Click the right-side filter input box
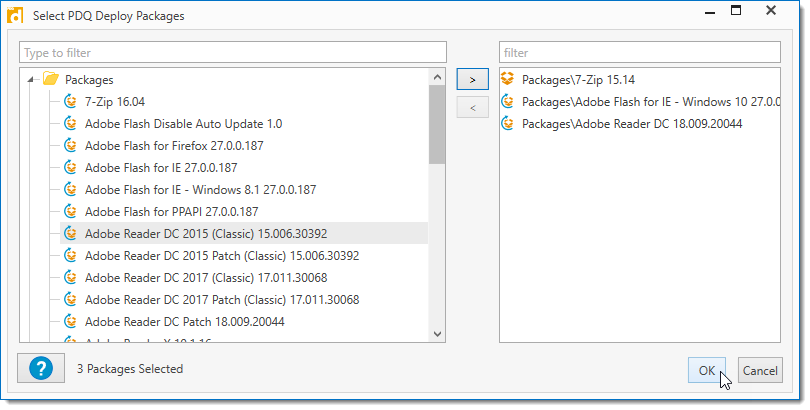The width and height of the screenshot is (810, 410). coord(640,52)
